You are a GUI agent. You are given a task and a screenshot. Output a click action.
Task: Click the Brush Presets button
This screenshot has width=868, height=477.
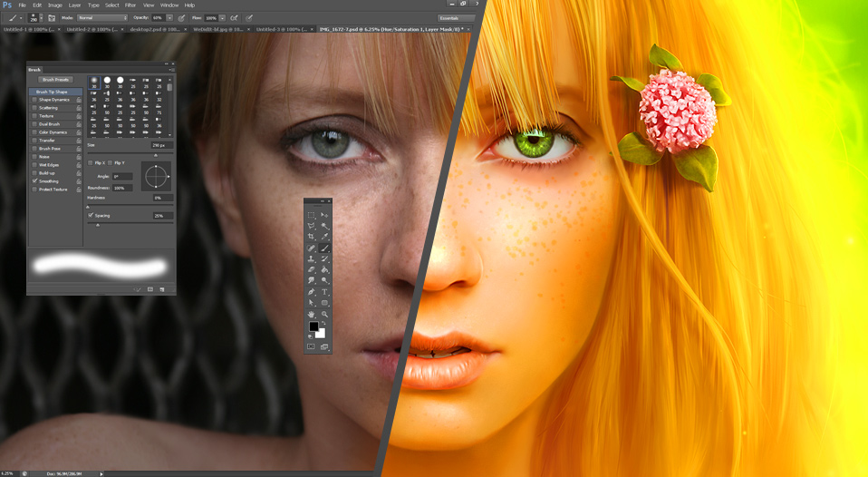pyautogui.click(x=56, y=80)
